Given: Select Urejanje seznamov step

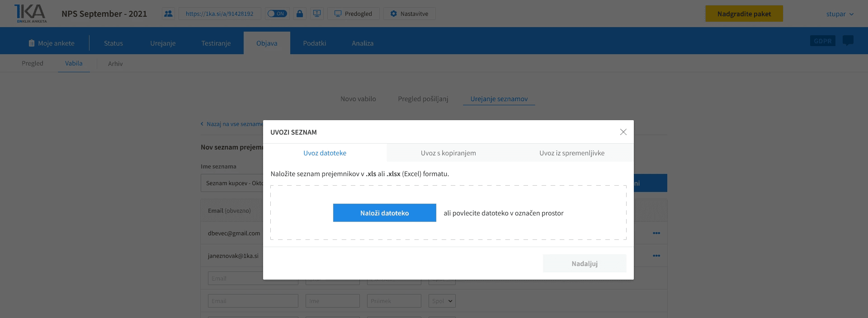Looking at the screenshot, I should tap(499, 99).
